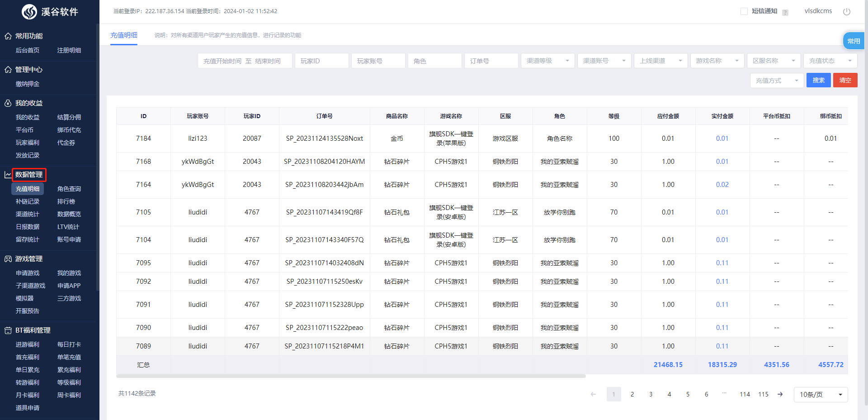
Task: Open the 上线渠道 dropdown
Action: (x=661, y=61)
